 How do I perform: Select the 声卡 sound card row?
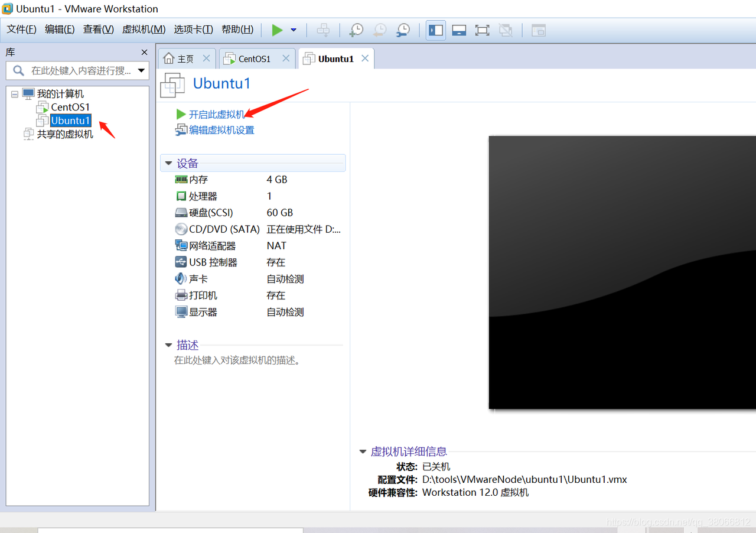254,279
